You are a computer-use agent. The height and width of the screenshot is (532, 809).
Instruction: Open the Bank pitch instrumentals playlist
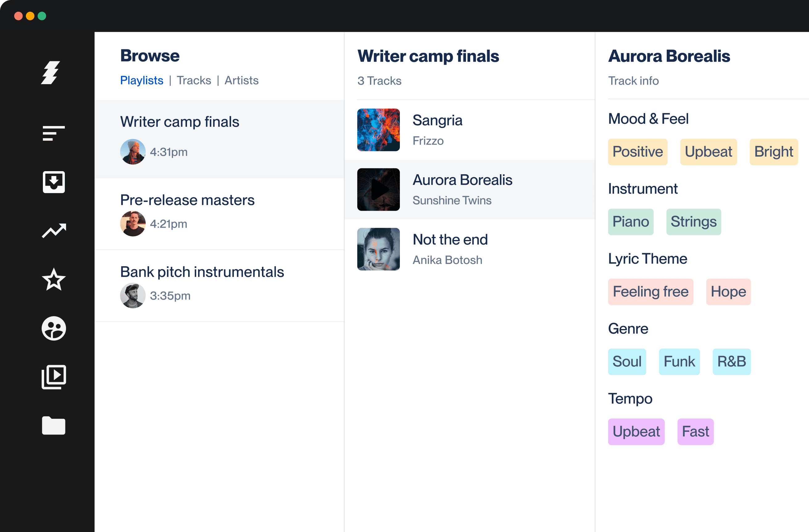[x=202, y=272]
